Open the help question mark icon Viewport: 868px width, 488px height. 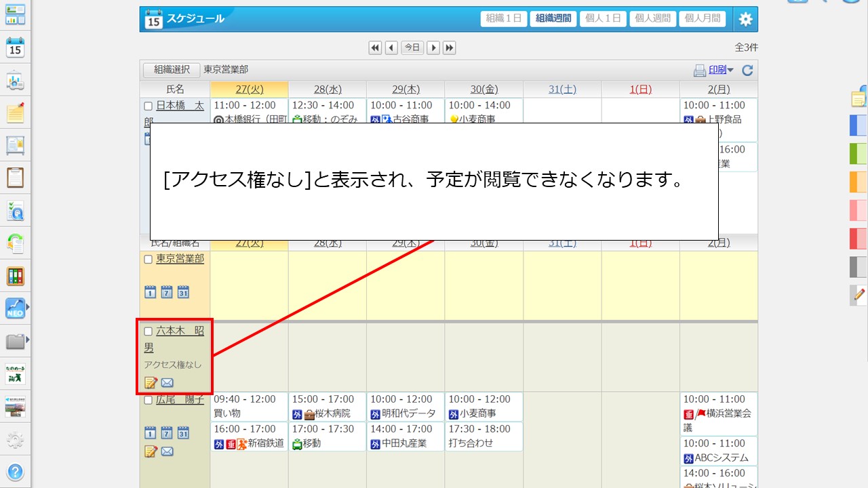click(15, 472)
